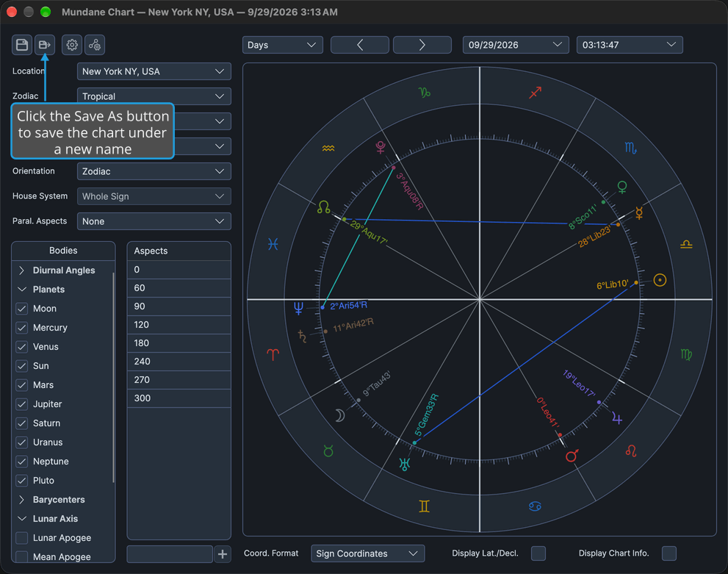Uncheck the Mercury checkbox
The image size is (728, 574).
22,328
